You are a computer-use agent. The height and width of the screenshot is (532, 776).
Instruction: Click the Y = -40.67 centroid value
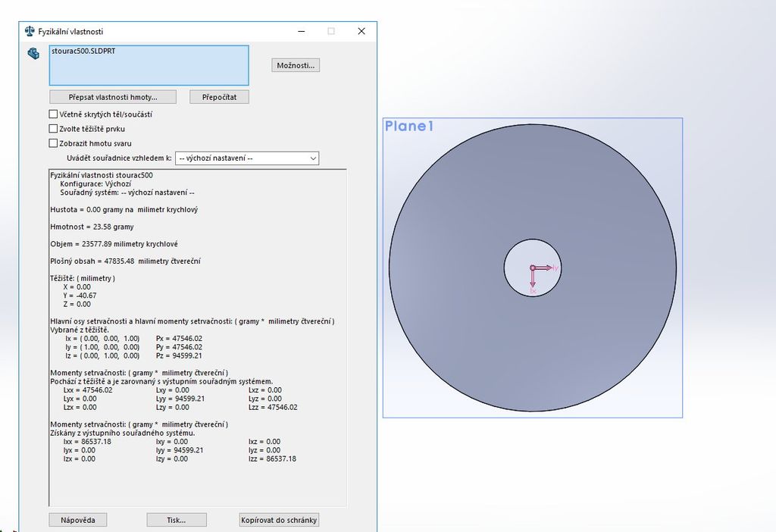(x=80, y=296)
